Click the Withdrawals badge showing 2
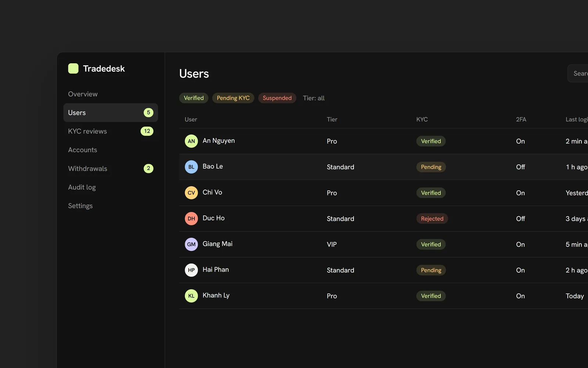588x368 pixels. coord(148,169)
